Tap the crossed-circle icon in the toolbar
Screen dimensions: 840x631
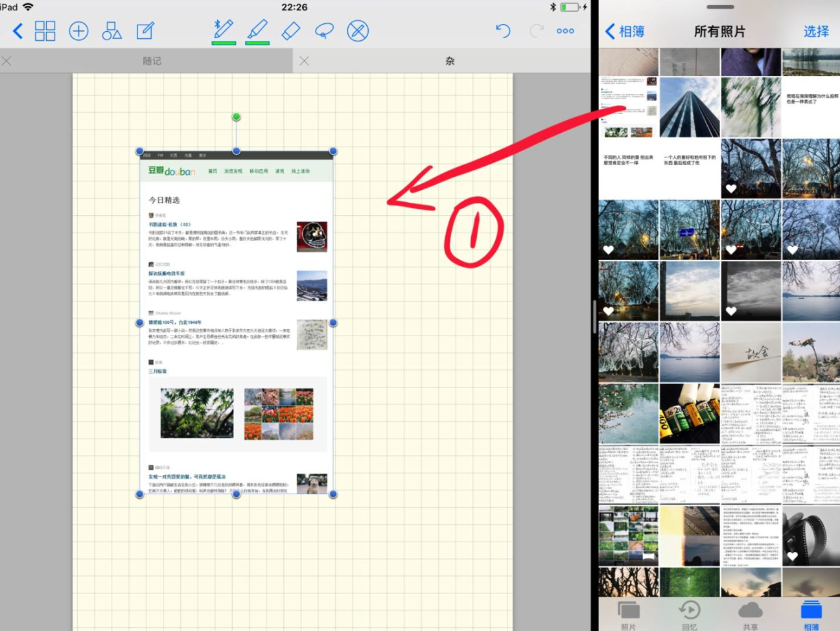pos(358,31)
